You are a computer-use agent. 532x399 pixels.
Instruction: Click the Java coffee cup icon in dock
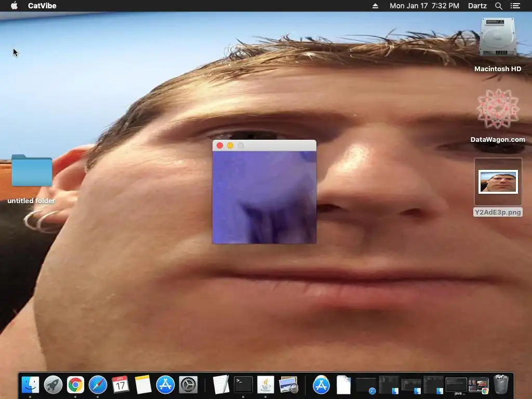[265, 385]
